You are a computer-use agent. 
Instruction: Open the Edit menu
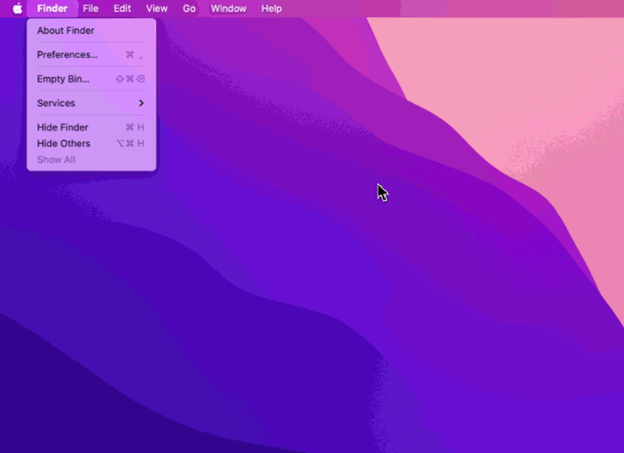click(x=122, y=8)
